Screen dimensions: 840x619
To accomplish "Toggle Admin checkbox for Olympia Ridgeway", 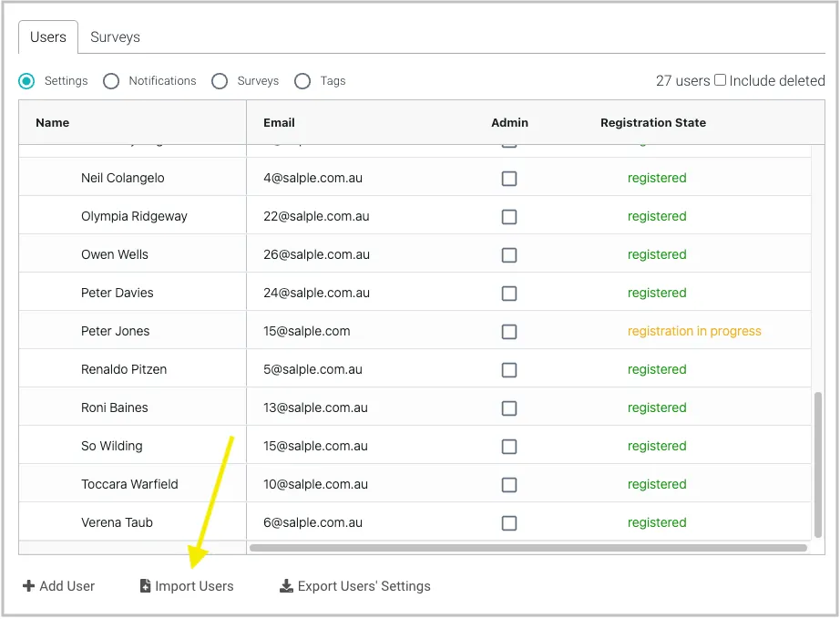I will click(509, 217).
